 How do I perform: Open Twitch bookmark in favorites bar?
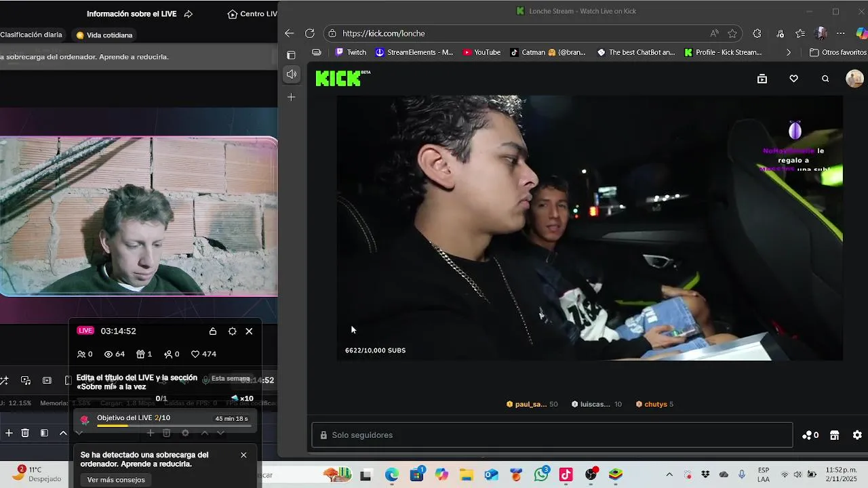[x=351, y=52]
